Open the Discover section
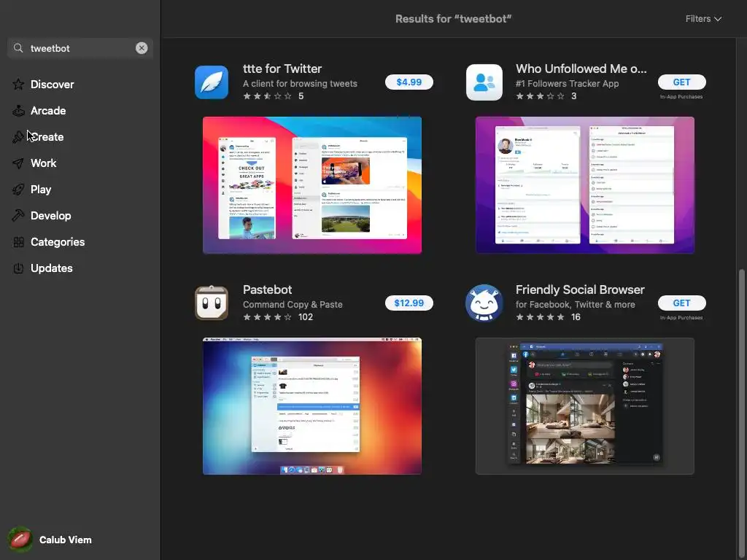 (53, 85)
